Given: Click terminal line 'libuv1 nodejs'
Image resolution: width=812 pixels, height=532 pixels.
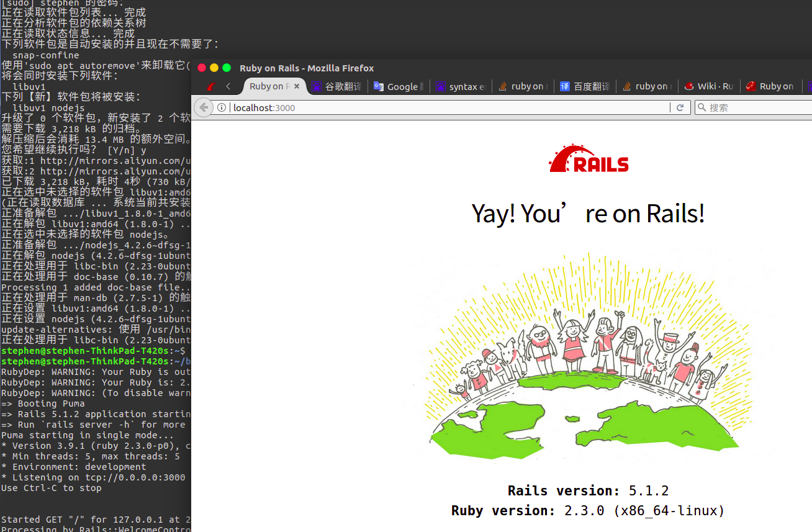Looking at the screenshot, I should (48, 108).
